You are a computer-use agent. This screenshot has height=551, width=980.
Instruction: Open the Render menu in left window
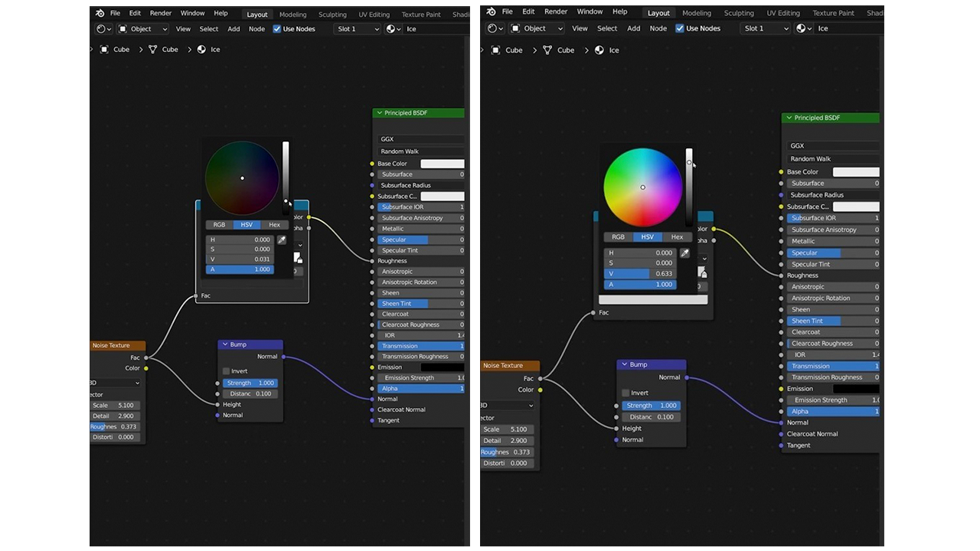click(x=161, y=13)
